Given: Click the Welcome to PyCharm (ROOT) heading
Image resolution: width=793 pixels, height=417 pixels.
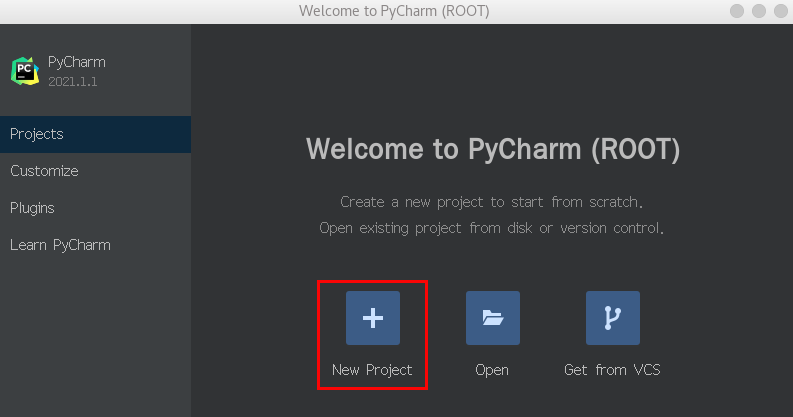Looking at the screenshot, I should [x=493, y=149].
